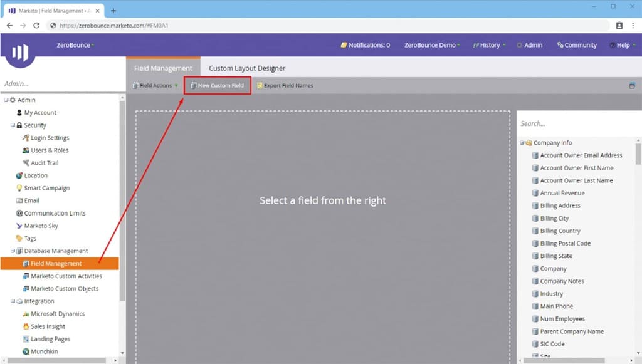
Task: Select the Account Owner Last Name field
Action: click(x=576, y=180)
